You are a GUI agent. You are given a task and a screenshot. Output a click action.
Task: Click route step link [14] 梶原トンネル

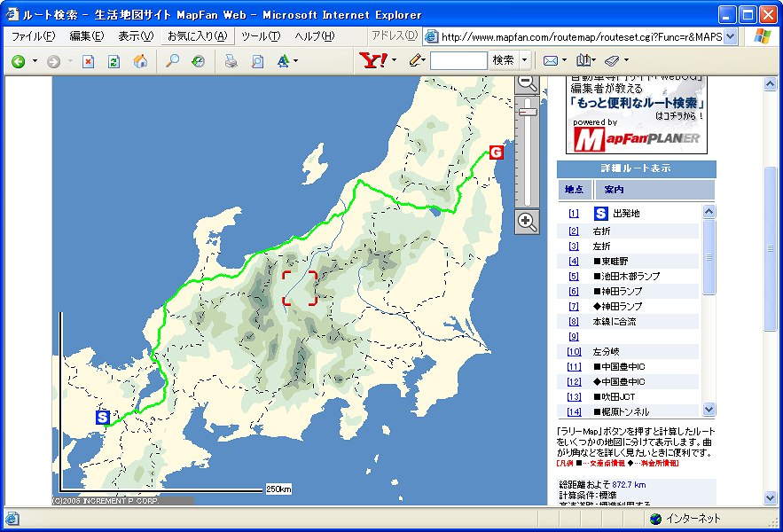point(575,412)
